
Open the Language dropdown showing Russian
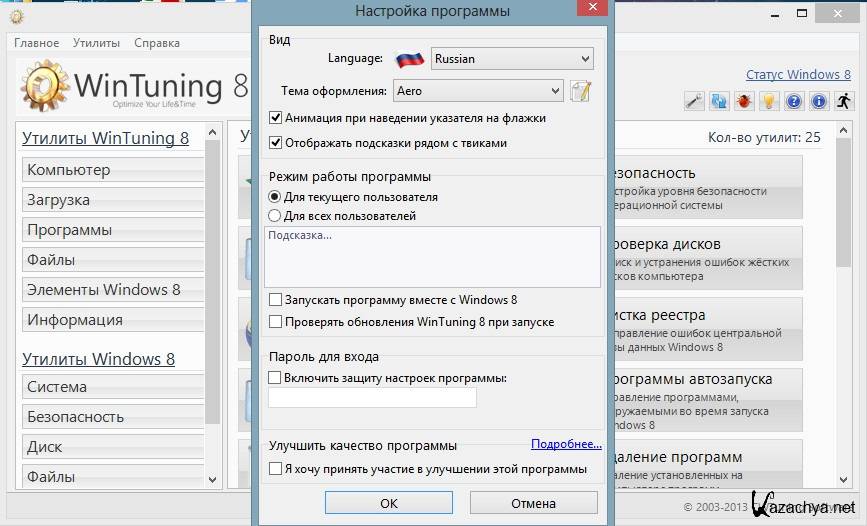[x=512, y=59]
